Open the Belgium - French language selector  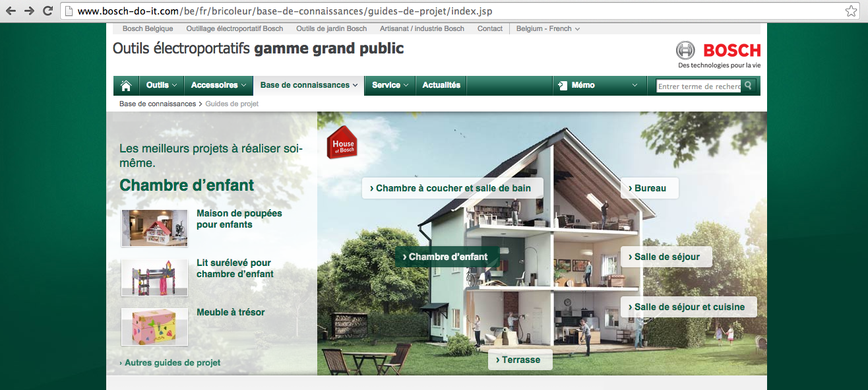tap(547, 28)
